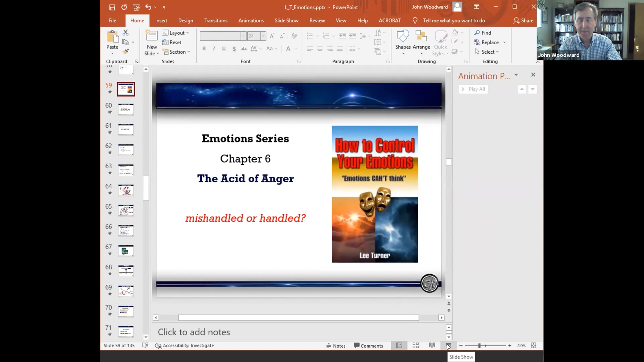The image size is (644, 362).
Task: Toggle Normal view in status bar
Action: tap(399, 345)
